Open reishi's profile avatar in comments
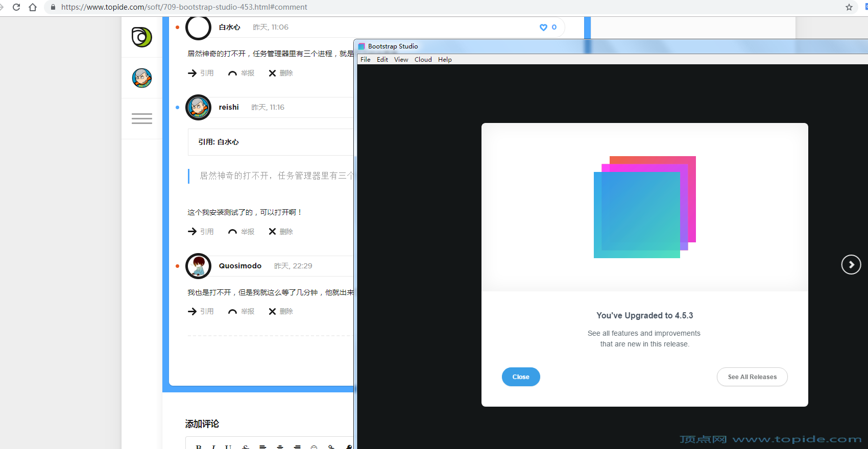 coord(198,107)
